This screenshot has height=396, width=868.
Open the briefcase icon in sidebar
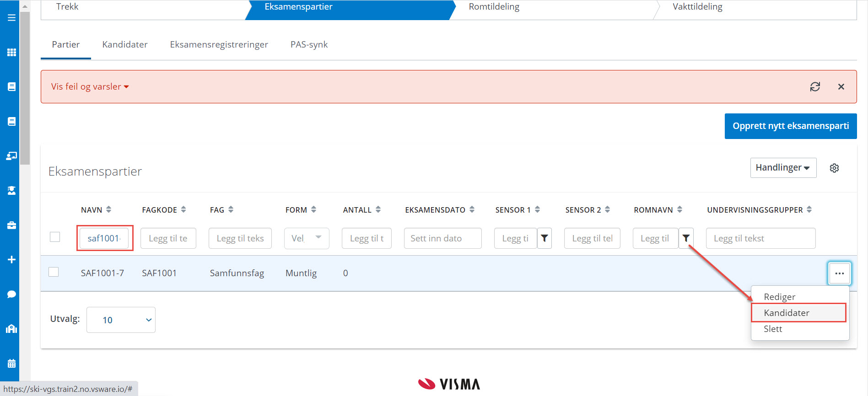click(x=11, y=225)
